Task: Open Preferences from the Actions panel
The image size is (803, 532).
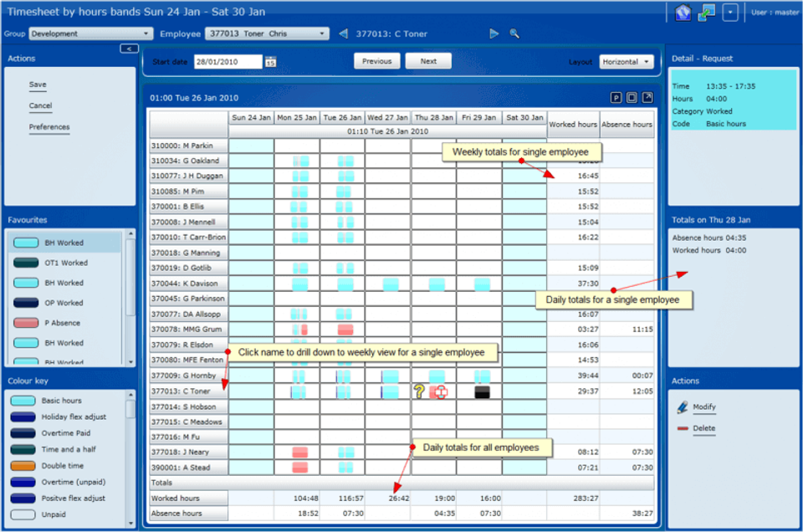Action: 49,128
